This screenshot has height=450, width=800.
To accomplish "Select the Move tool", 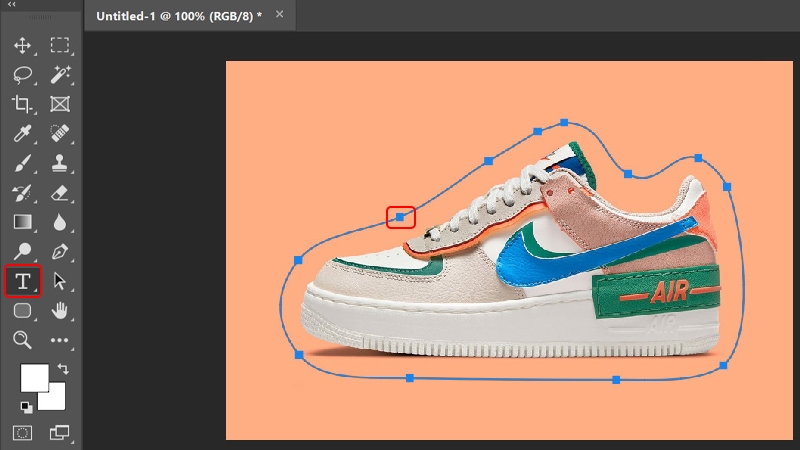I will [x=22, y=45].
